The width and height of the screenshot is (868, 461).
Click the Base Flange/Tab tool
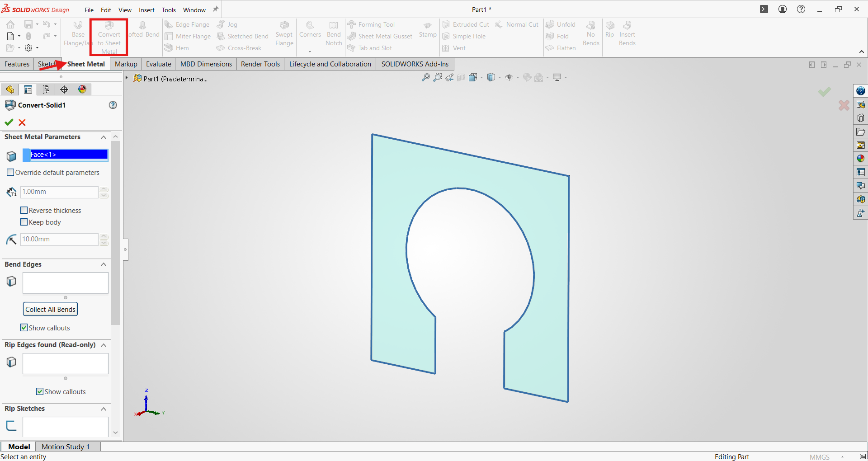[78, 33]
